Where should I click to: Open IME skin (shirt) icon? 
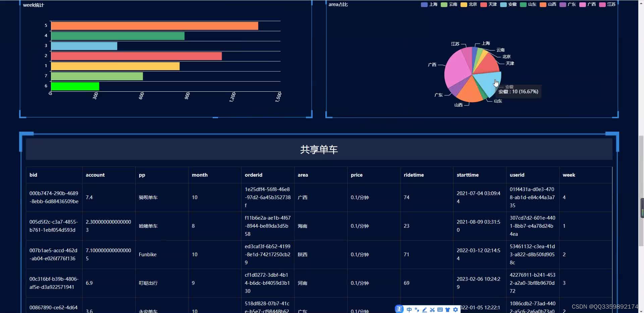(448, 310)
